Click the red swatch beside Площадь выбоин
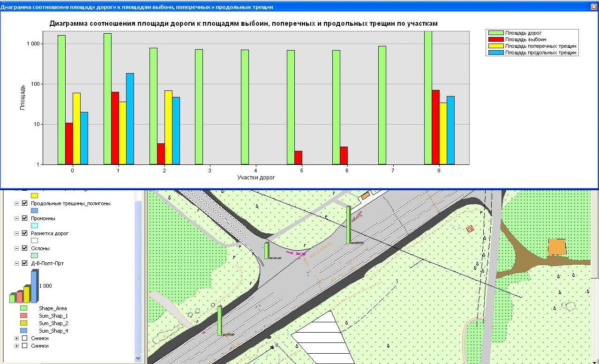The height and width of the screenshot is (364, 599). pos(496,40)
